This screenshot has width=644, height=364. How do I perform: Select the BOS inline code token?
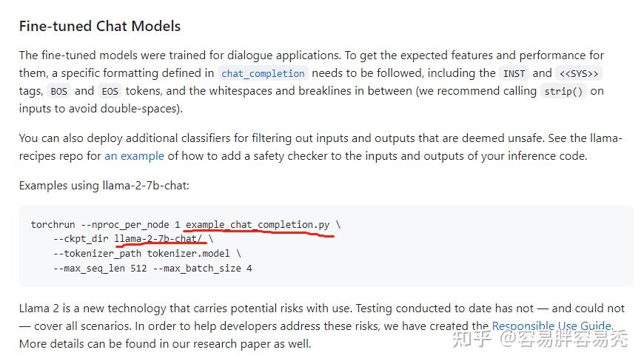pyautogui.click(x=58, y=91)
